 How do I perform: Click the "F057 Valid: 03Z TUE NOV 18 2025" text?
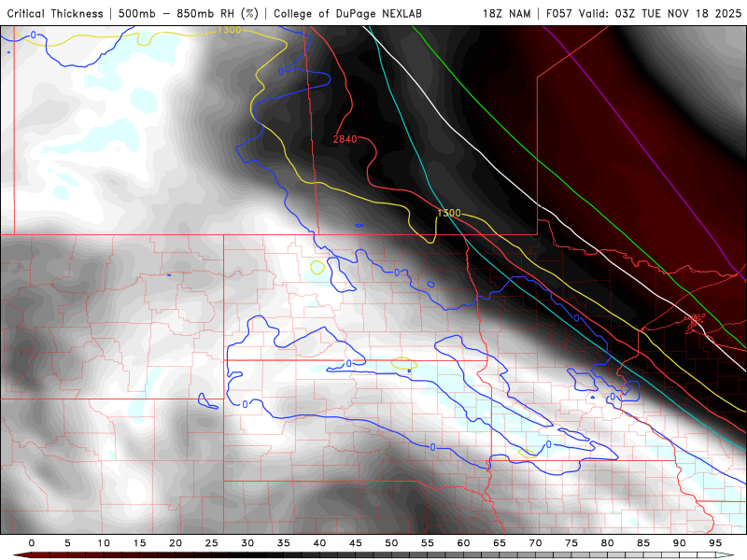(643, 14)
